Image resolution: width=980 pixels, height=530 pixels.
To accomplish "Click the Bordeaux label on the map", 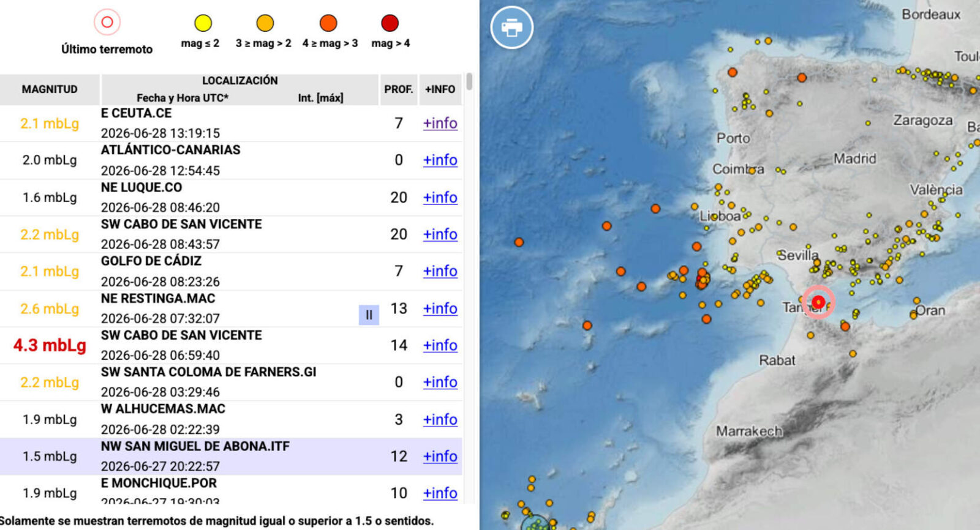I will (x=931, y=15).
